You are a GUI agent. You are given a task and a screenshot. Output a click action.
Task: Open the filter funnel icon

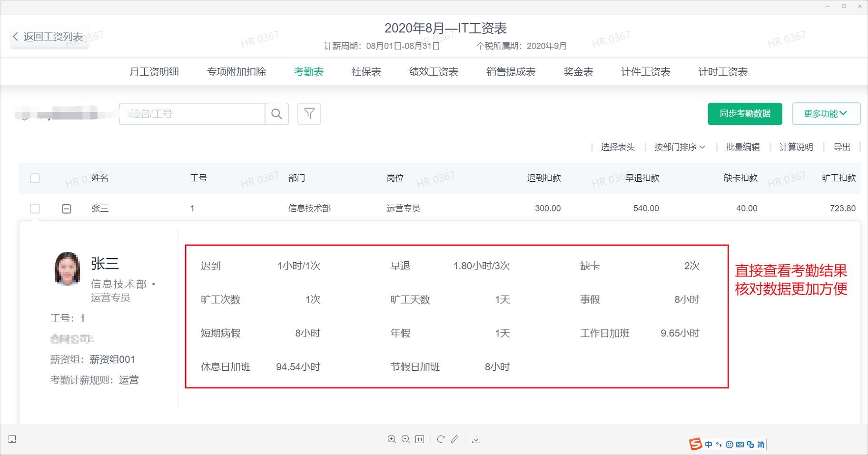click(x=309, y=114)
